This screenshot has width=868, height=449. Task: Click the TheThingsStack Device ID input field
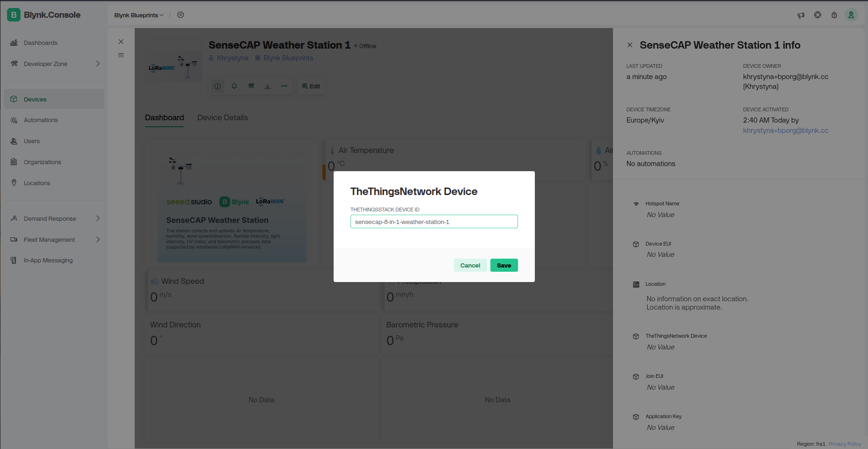click(434, 222)
